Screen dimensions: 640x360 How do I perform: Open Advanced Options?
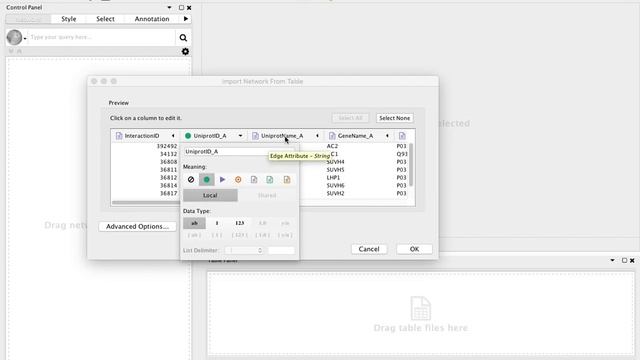point(137,227)
